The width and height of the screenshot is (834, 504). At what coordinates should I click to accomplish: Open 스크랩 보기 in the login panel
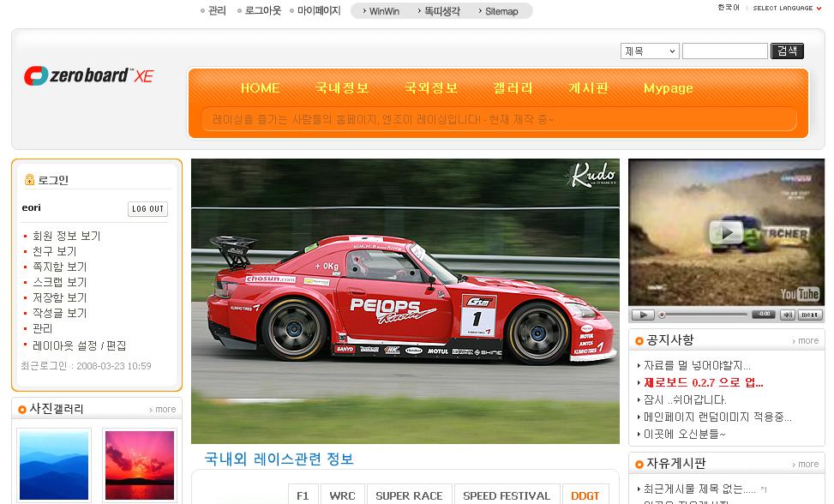(60, 282)
